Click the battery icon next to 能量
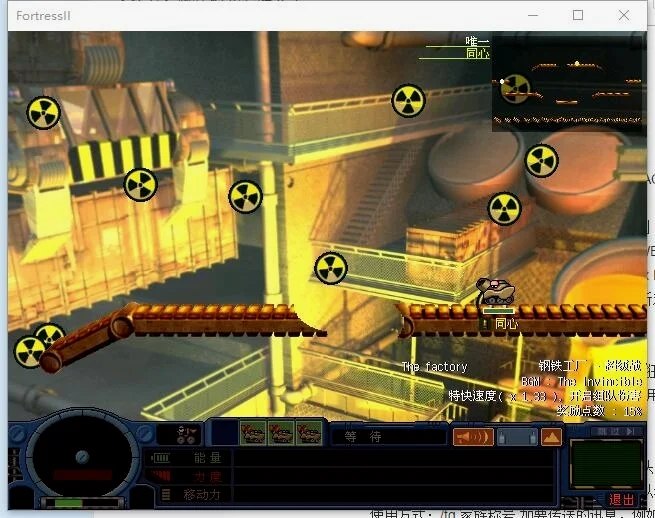The width and height of the screenshot is (655, 518). 160,458
